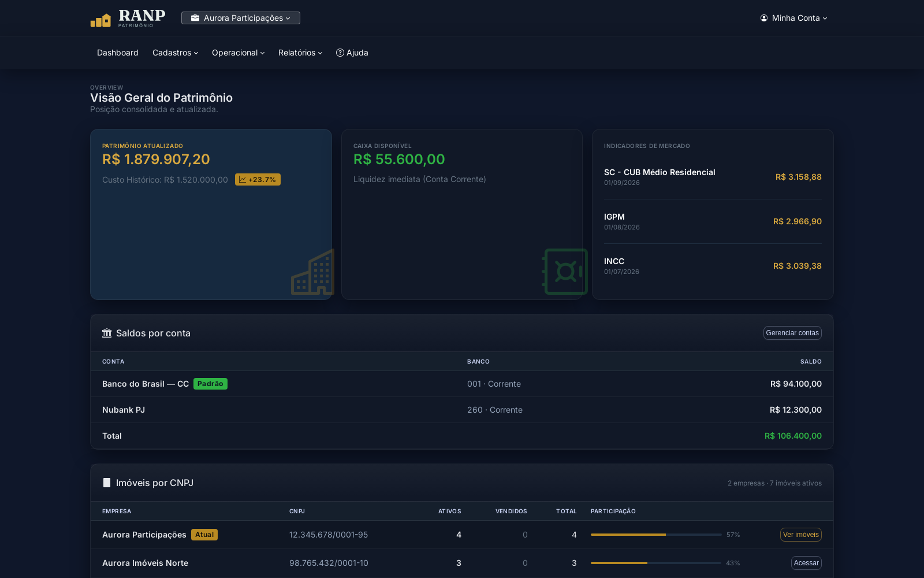Click the Nubank PJ account row
The width and height of the screenshot is (924, 578).
pos(462,410)
